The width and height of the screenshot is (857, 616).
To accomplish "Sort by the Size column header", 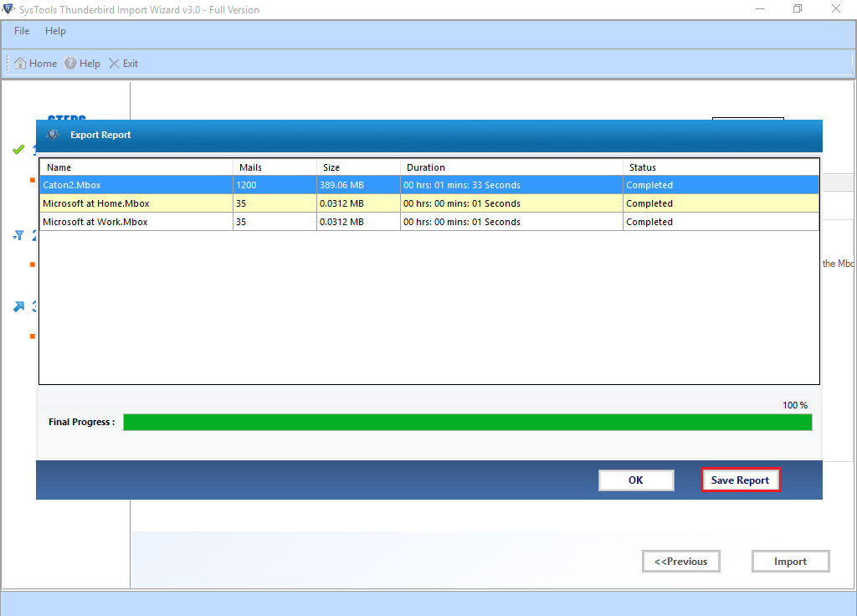I will pos(358,167).
